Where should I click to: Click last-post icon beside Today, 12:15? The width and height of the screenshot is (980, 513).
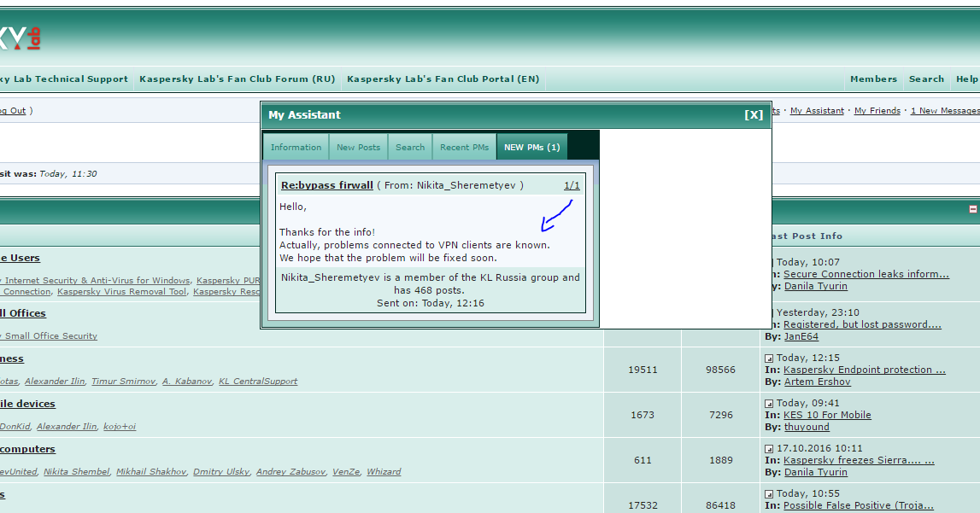tap(769, 359)
